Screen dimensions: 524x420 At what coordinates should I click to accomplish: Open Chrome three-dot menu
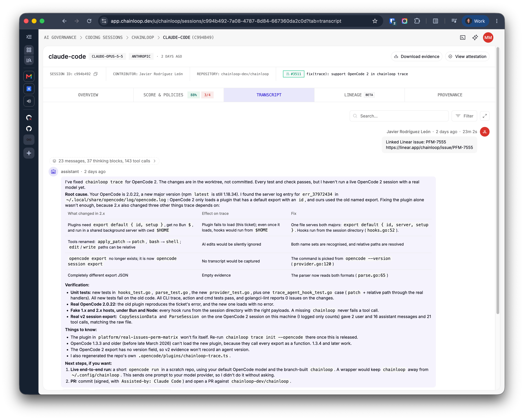click(497, 21)
